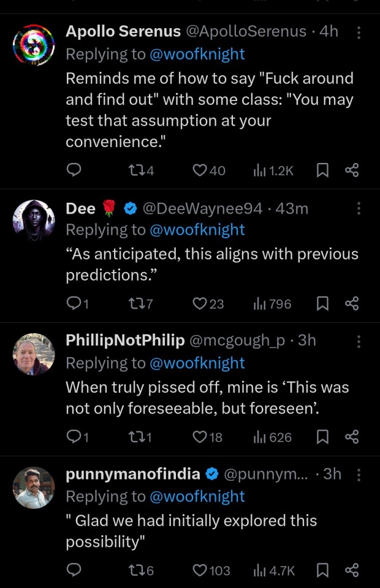Like punnymanofindia's tweet with 103 likes
This screenshot has width=380, height=588.
pos(200,570)
